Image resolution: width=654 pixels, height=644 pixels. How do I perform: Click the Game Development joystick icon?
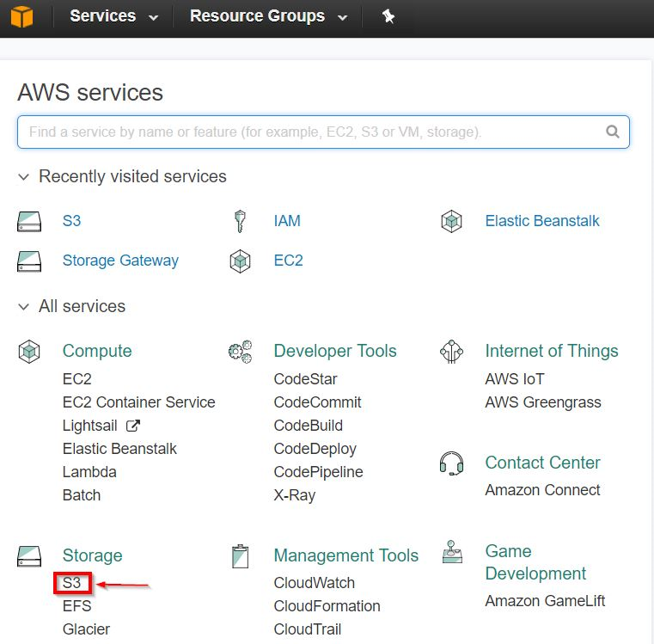(452, 552)
